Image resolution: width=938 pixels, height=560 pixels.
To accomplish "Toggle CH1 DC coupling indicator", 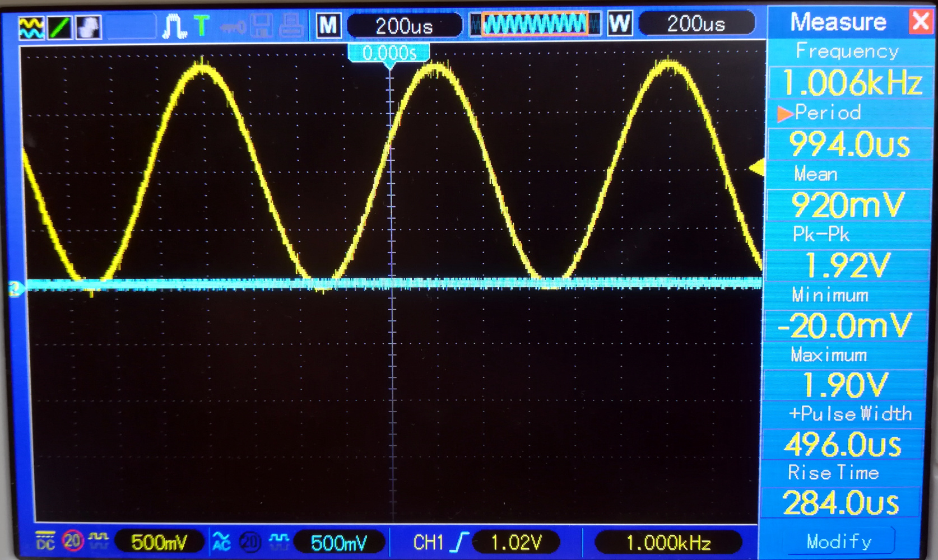I will pos(45,541).
